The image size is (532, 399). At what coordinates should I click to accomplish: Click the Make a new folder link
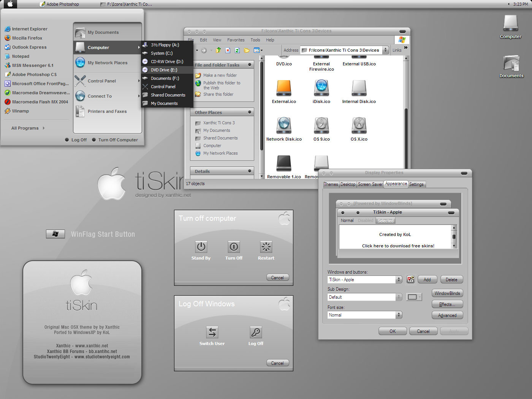(x=220, y=75)
